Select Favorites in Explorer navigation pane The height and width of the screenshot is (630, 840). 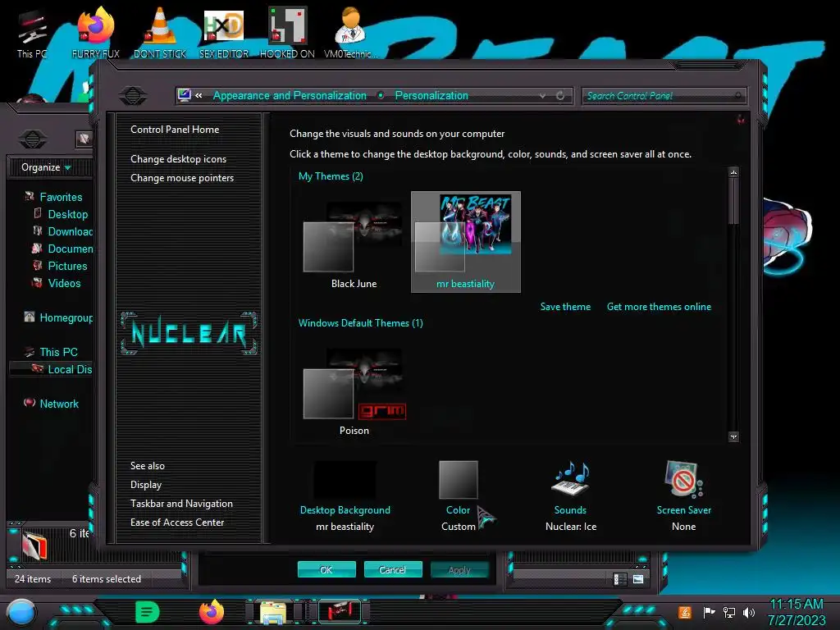(x=53, y=197)
